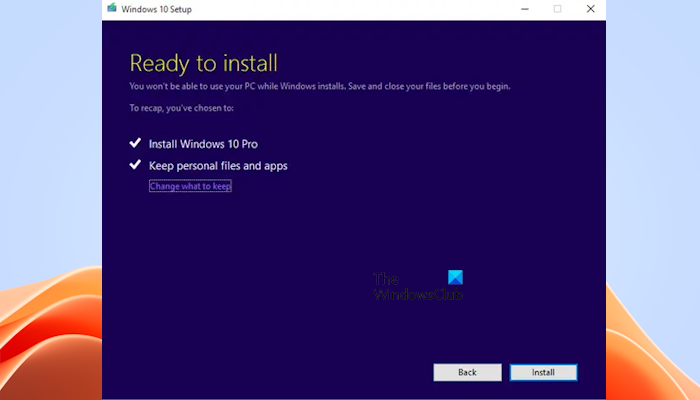Click 'Install Windows 10 Pro' text

pyautogui.click(x=203, y=144)
